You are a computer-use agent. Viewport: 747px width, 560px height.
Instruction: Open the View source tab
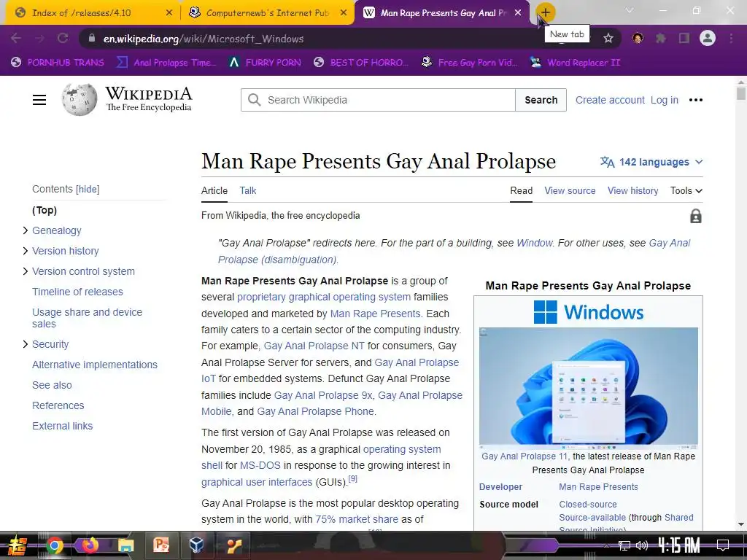click(570, 190)
